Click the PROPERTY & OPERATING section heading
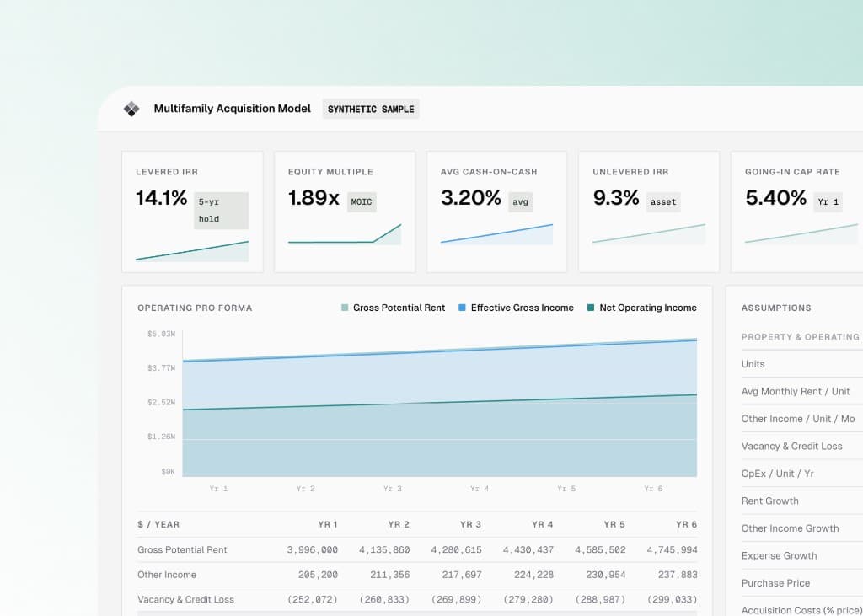The image size is (863, 616). pyautogui.click(x=801, y=337)
